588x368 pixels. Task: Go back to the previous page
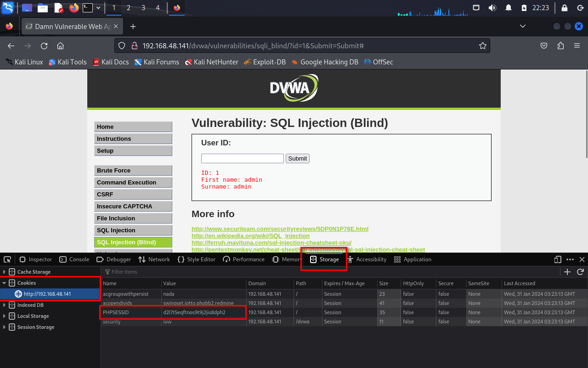pyautogui.click(x=11, y=46)
